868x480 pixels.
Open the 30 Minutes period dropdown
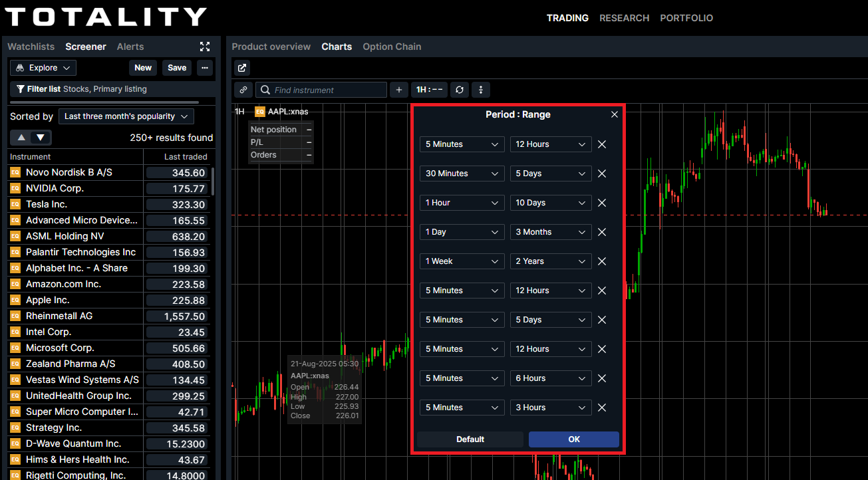(x=462, y=174)
